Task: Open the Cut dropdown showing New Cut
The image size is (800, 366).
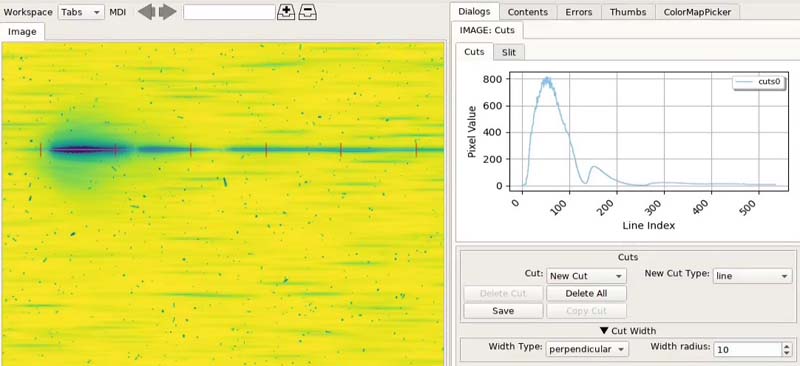Action: click(x=586, y=276)
